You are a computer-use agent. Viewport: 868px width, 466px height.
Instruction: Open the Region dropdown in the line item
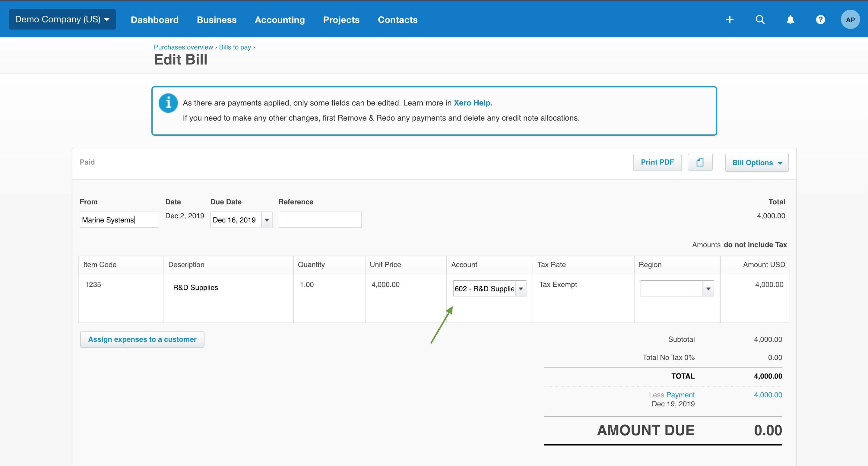point(708,288)
